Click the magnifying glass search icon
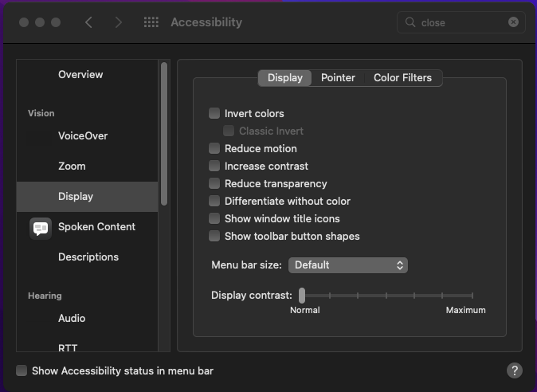The height and width of the screenshot is (392, 537). click(x=411, y=23)
